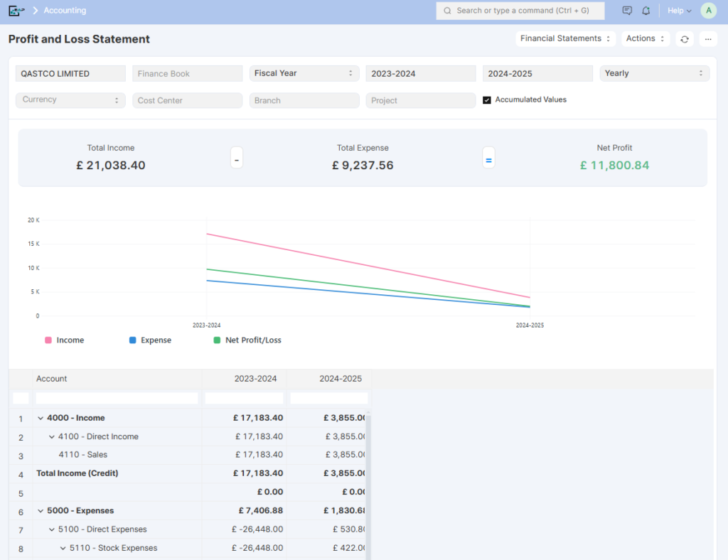Click the equals sign before Net Profit
728x560 pixels.
point(488,158)
